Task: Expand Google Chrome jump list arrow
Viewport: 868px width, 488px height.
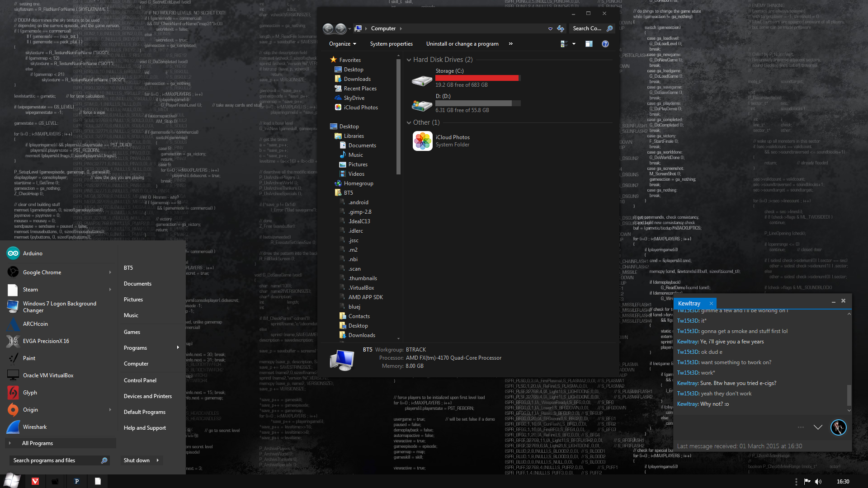Action: coord(110,272)
